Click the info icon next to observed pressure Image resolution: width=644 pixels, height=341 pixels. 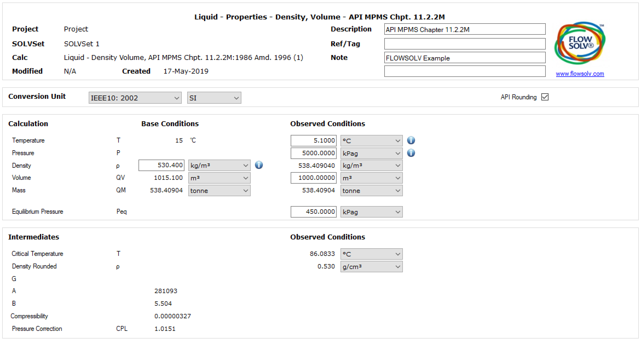point(411,153)
